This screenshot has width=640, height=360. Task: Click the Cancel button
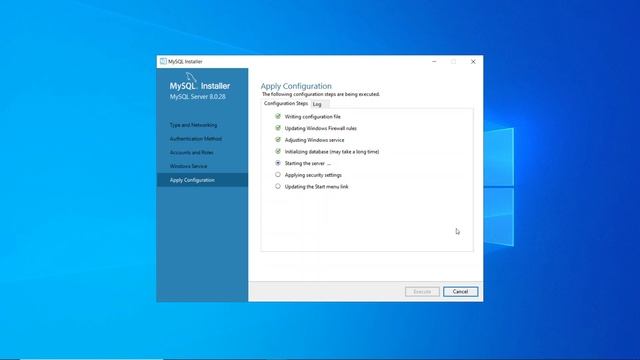tap(460, 291)
